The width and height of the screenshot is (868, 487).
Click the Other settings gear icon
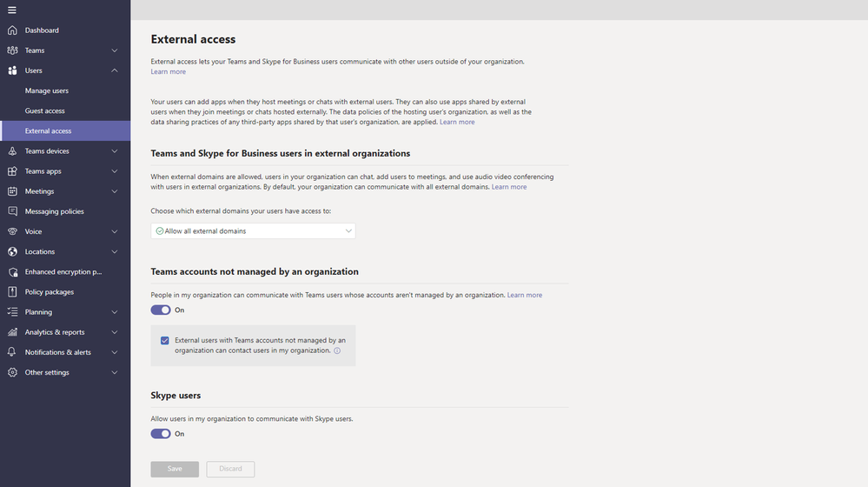[x=12, y=372]
